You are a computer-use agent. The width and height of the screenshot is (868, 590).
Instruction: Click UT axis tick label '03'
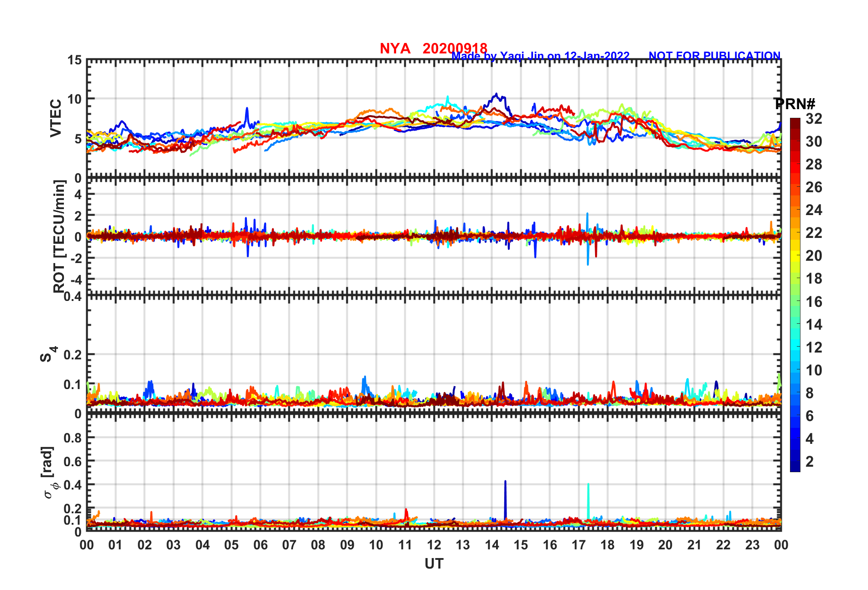[x=173, y=545]
